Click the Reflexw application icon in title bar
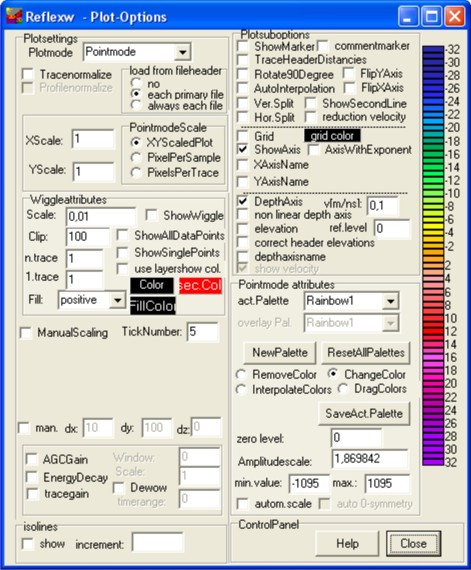 point(14,17)
